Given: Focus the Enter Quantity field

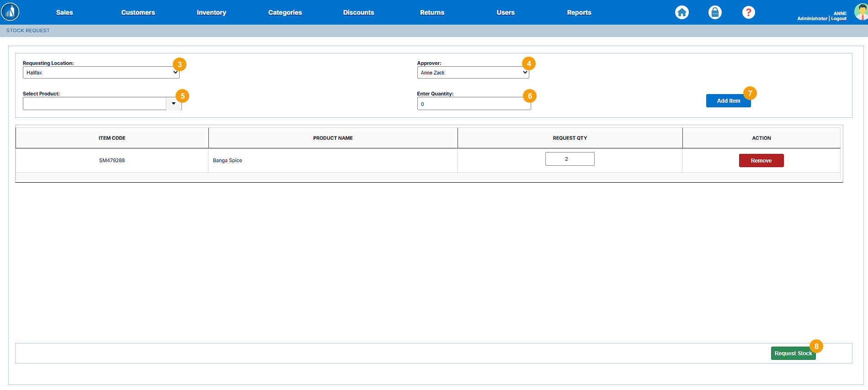Looking at the screenshot, I should [x=474, y=104].
